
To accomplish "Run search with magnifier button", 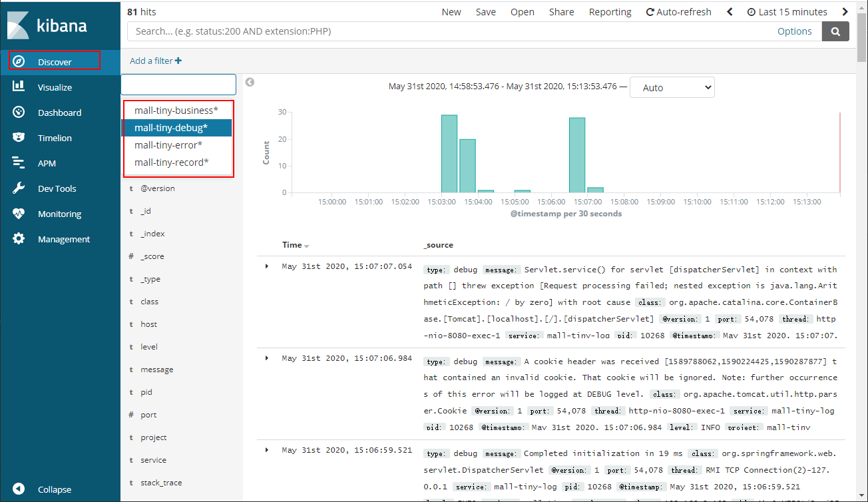I will click(x=835, y=31).
